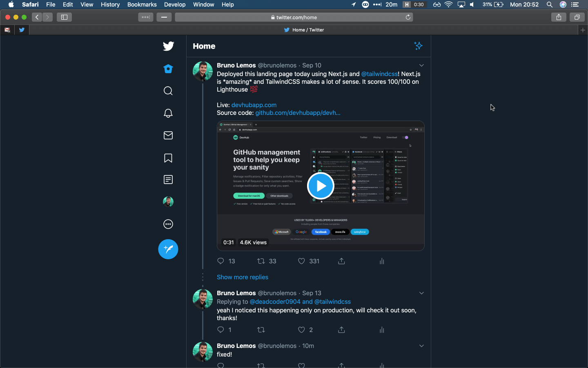View analytics of the Sep 10 tweet

[x=382, y=261]
